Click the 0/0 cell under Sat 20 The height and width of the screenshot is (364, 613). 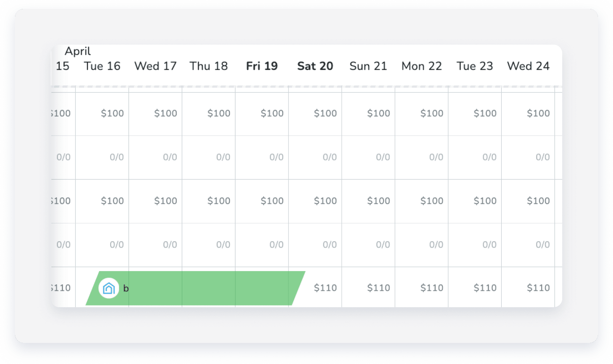tap(329, 157)
